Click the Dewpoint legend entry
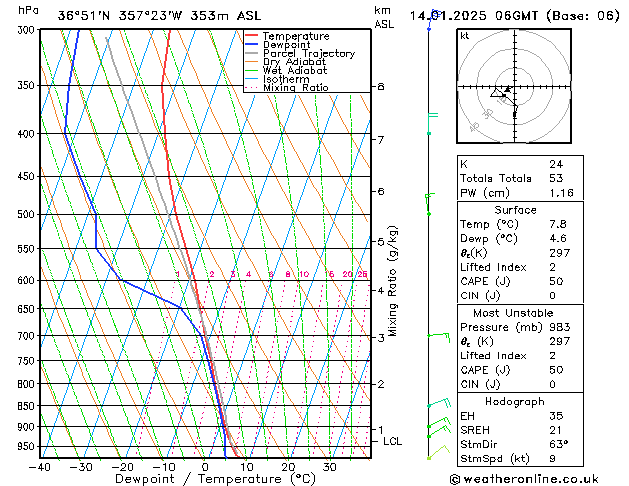 click(278, 45)
